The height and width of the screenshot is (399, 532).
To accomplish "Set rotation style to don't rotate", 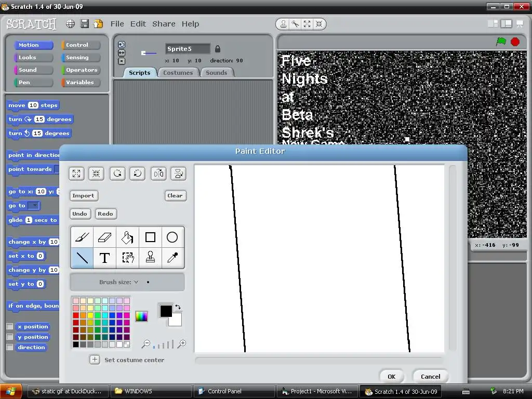I will click(122, 61).
